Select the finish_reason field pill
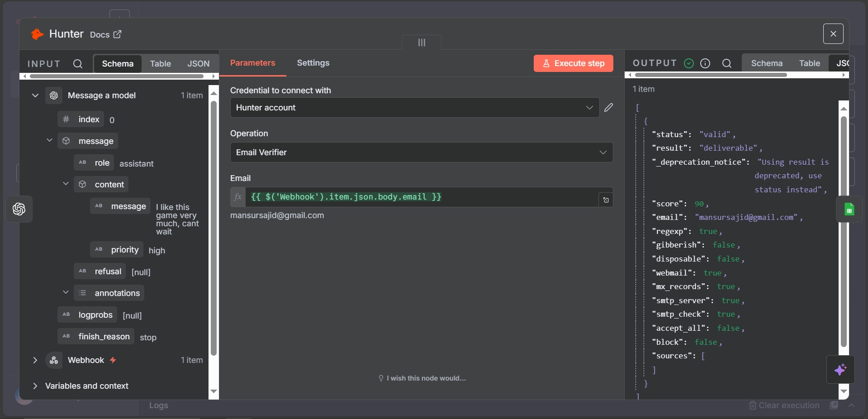 [x=96, y=337]
